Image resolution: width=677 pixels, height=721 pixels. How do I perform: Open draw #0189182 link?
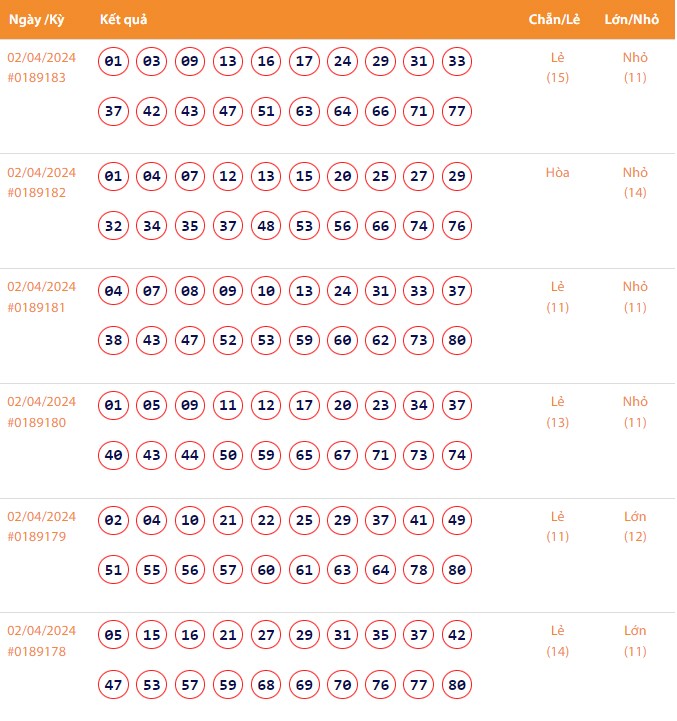(36, 192)
